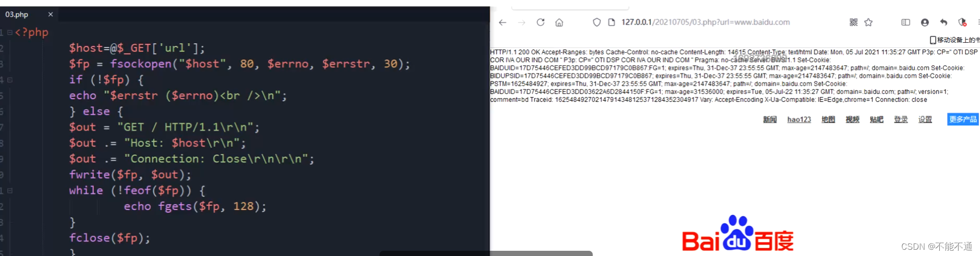The width and height of the screenshot is (980, 256).
Task: Open QR code icon in address bar
Action: 853,22
